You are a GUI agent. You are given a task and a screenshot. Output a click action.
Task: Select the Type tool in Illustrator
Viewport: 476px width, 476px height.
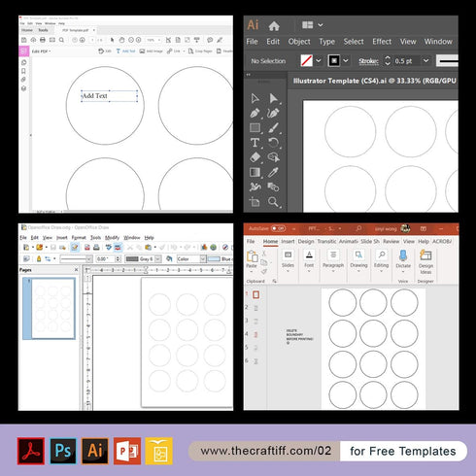pos(255,143)
